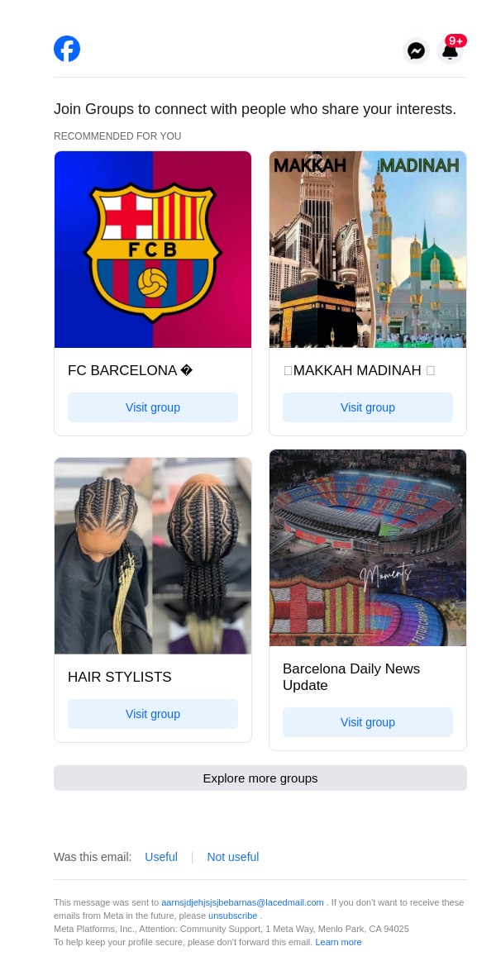Image resolution: width=496 pixels, height=980 pixels.
Task: Open the Makkah Madinah group image
Action: pos(368,250)
